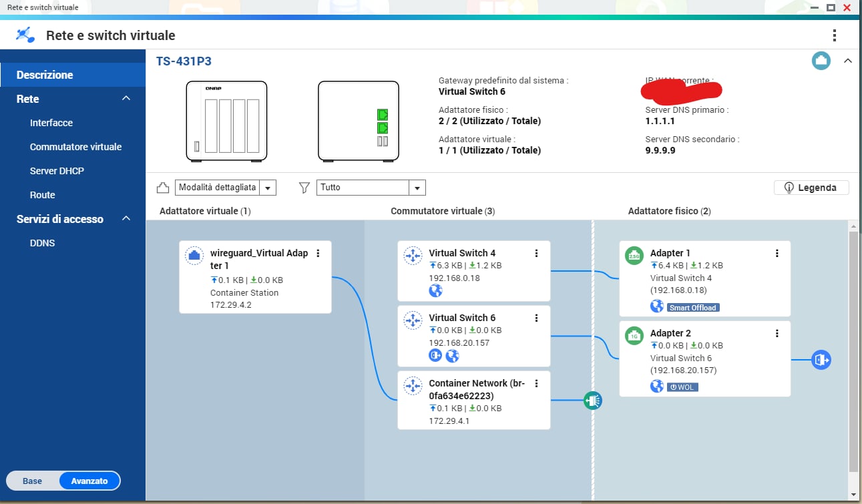Click the Smart Offload badge
862x504 pixels.
pos(693,308)
